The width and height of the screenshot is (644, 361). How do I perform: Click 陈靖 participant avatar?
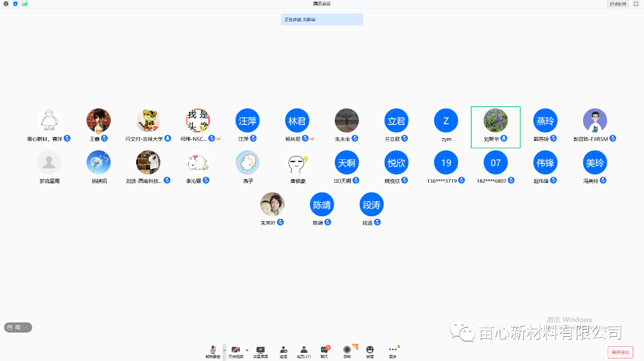[x=322, y=205]
